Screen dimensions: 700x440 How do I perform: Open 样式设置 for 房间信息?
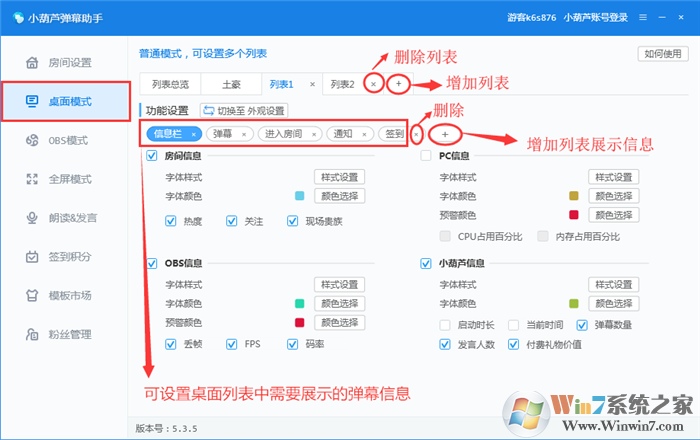339,177
